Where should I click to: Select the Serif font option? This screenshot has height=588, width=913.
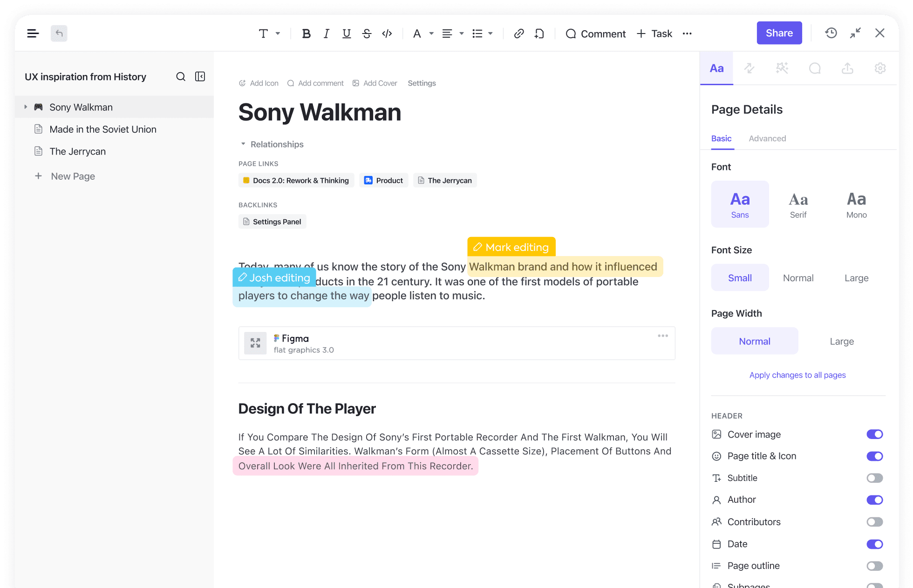(x=798, y=203)
